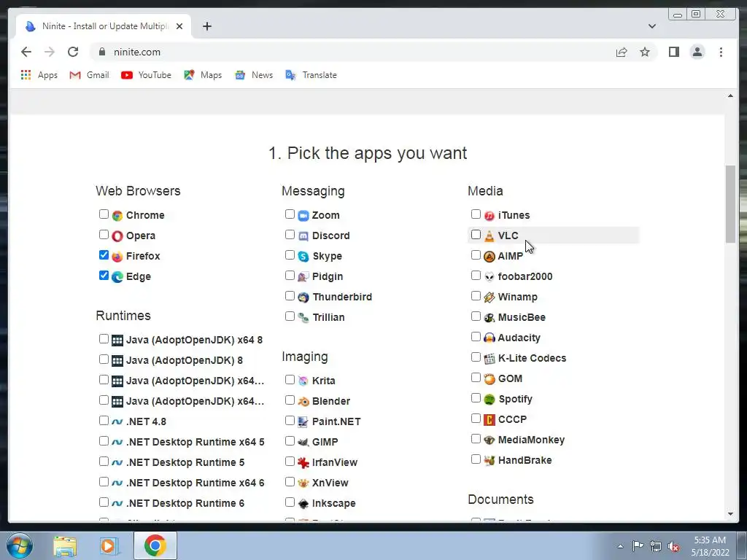Click the MediaMonkey label
Viewport: 747px width, 560px height.
[x=531, y=440]
